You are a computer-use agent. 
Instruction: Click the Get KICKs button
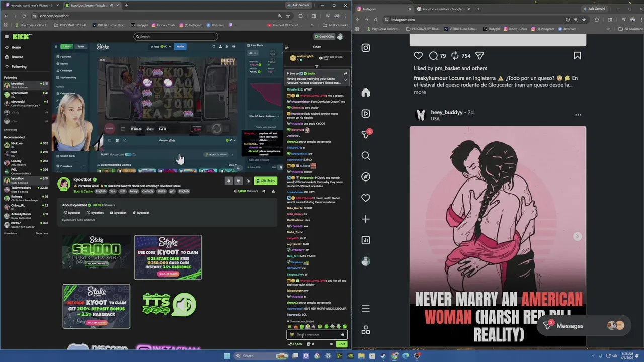coord(324,36)
